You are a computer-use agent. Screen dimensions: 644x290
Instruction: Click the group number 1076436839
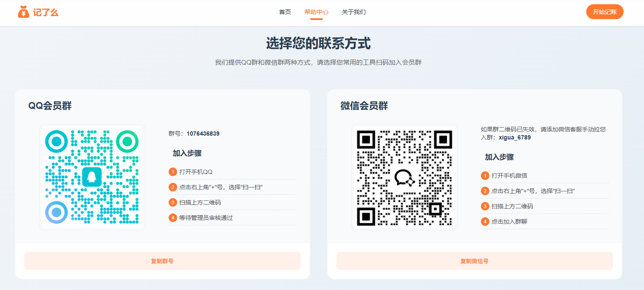203,134
